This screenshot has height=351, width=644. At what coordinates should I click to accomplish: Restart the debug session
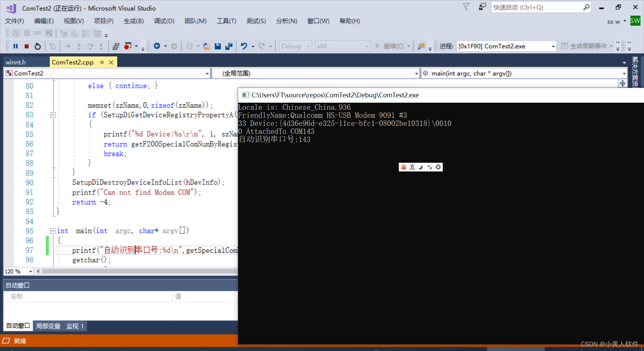click(x=38, y=46)
